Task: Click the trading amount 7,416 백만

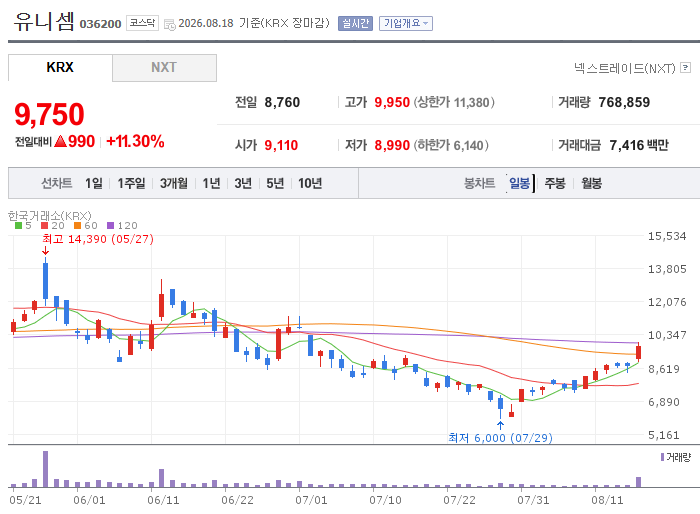Action: [x=639, y=145]
